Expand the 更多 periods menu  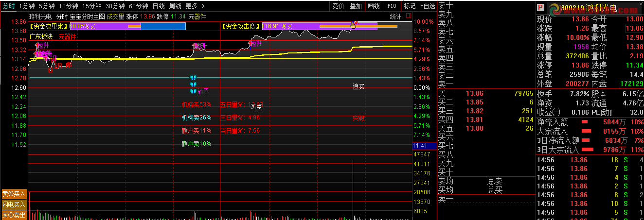[x=195, y=6]
